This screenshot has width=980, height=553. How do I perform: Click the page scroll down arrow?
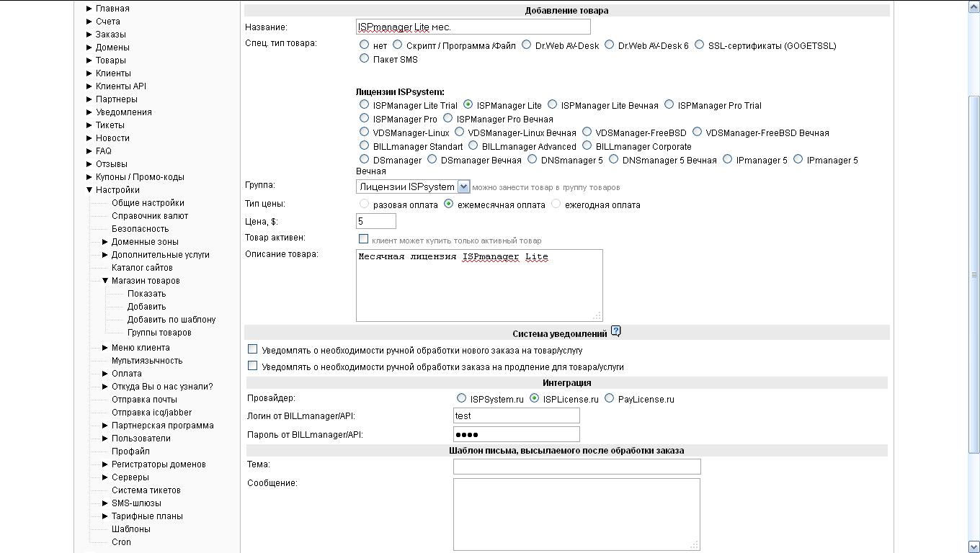(x=974, y=547)
